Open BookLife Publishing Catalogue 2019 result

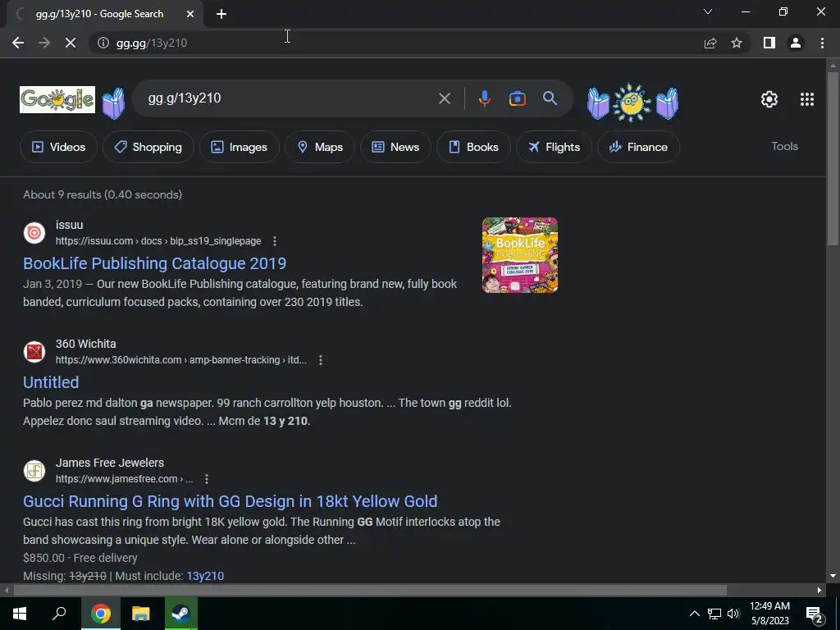(155, 263)
